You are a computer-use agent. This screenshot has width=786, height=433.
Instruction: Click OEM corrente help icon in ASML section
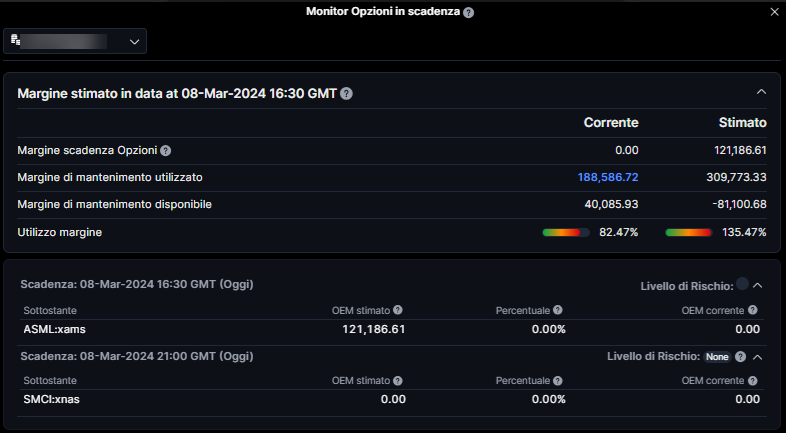(x=753, y=310)
